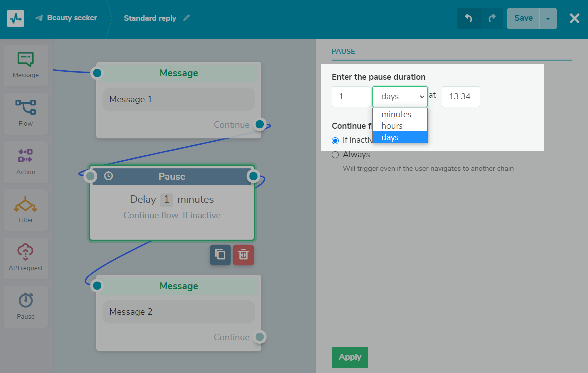This screenshot has width=588, height=373.
Task: Apply the pause settings
Action: tap(350, 357)
